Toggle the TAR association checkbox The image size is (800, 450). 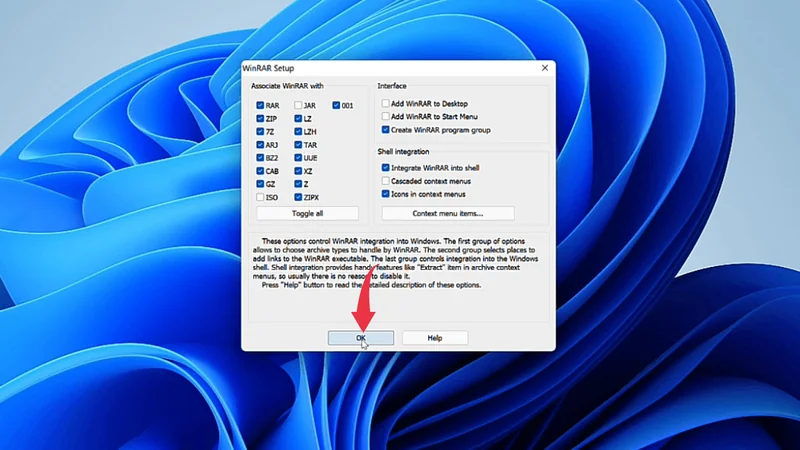click(x=298, y=144)
